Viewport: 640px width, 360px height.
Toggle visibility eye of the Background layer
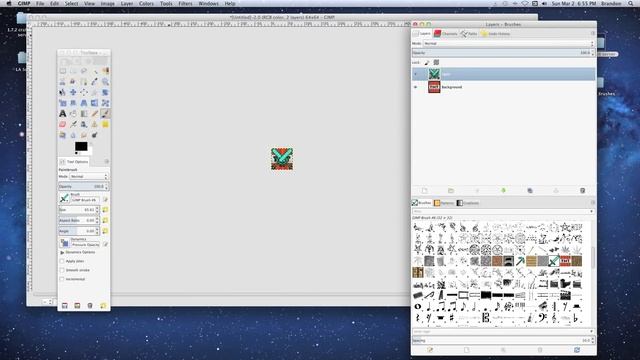[x=416, y=87]
